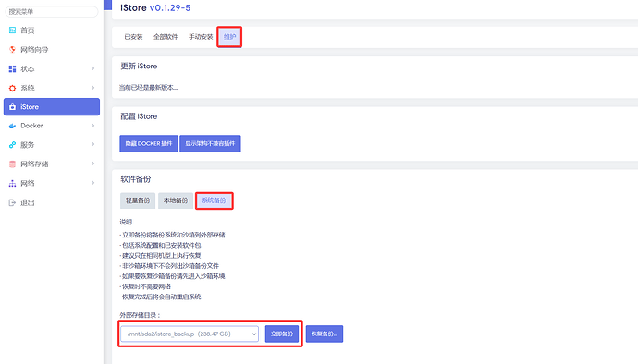The height and width of the screenshot is (364, 638).
Task: Click the 网络存储 storage icon
Action: click(x=12, y=164)
